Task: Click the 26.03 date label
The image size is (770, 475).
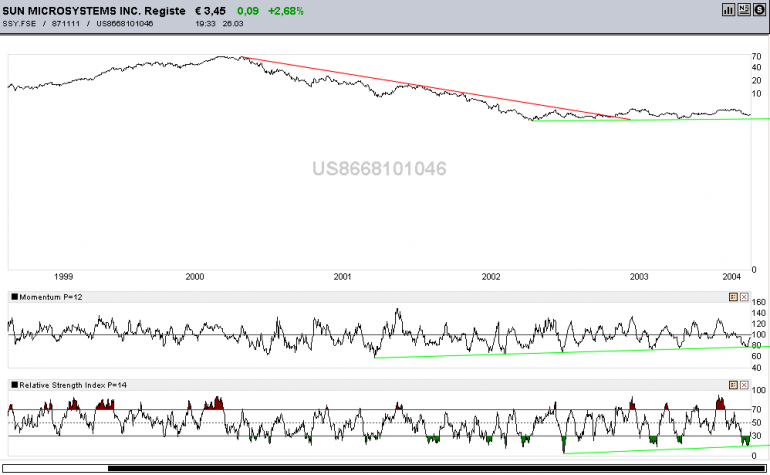Action: pos(233,24)
